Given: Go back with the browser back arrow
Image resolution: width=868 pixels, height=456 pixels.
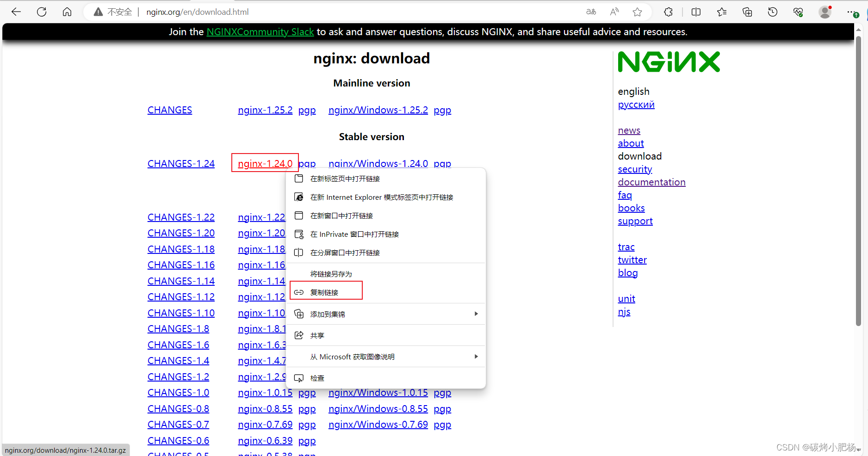Looking at the screenshot, I should pyautogui.click(x=16, y=12).
